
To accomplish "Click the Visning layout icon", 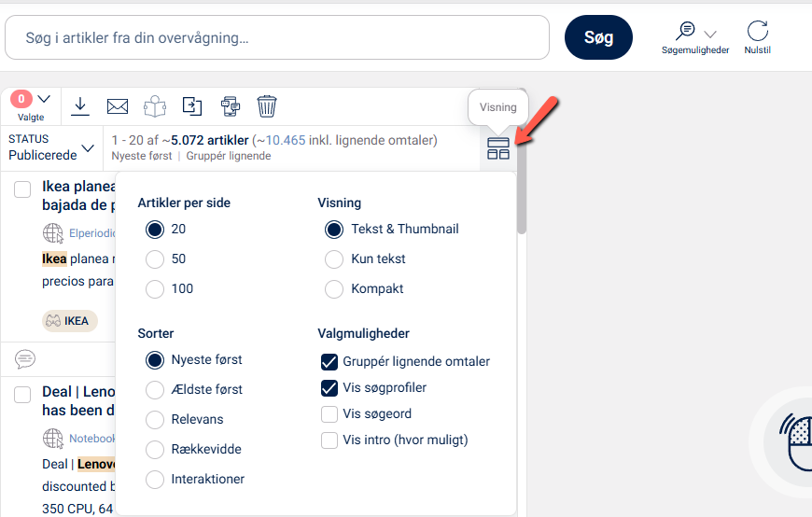I will (x=498, y=147).
